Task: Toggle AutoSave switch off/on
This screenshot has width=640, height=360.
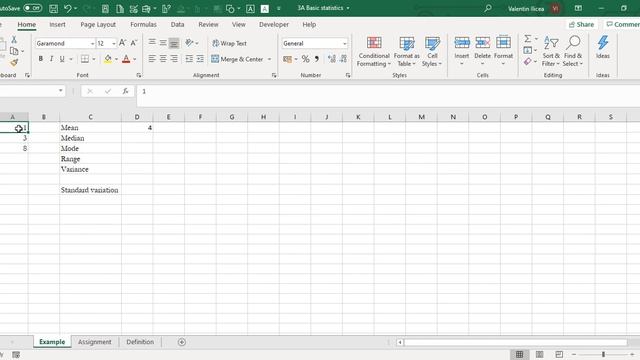Action: click(32, 8)
